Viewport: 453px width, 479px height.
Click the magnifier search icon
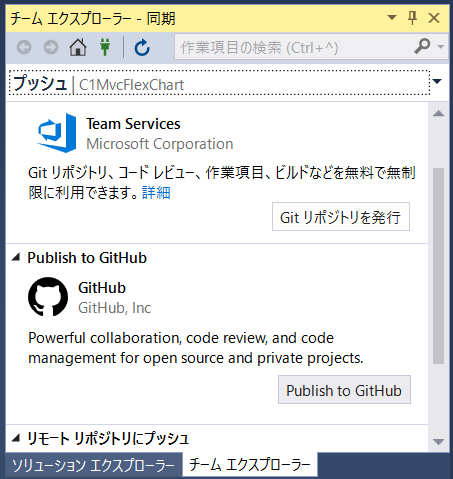pyautogui.click(x=422, y=46)
